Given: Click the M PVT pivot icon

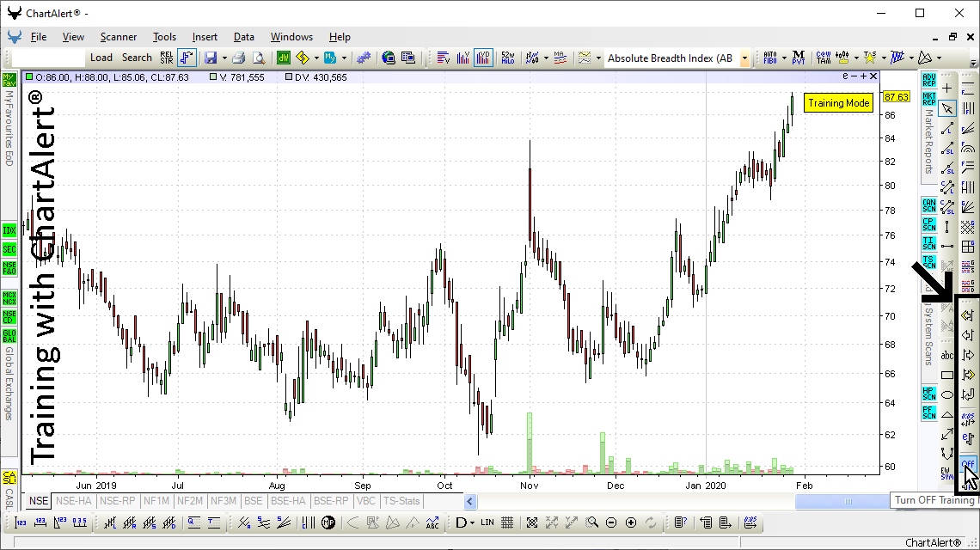Looking at the screenshot, I should 798,58.
